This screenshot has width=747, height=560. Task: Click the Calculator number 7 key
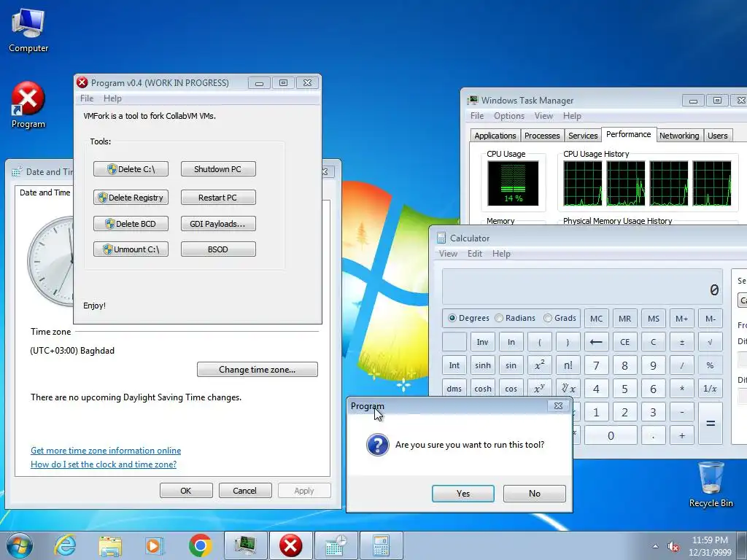pos(596,365)
